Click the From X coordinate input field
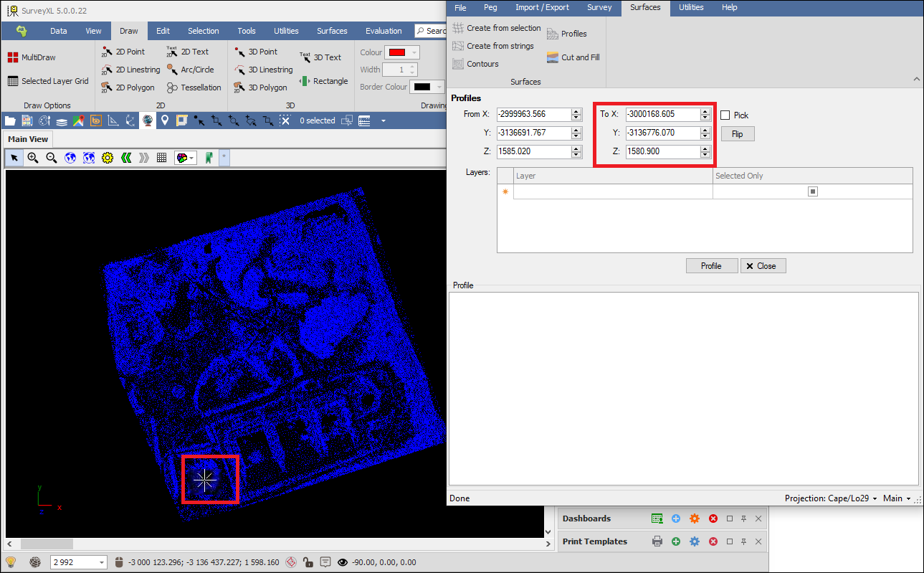 click(x=533, y=114)
